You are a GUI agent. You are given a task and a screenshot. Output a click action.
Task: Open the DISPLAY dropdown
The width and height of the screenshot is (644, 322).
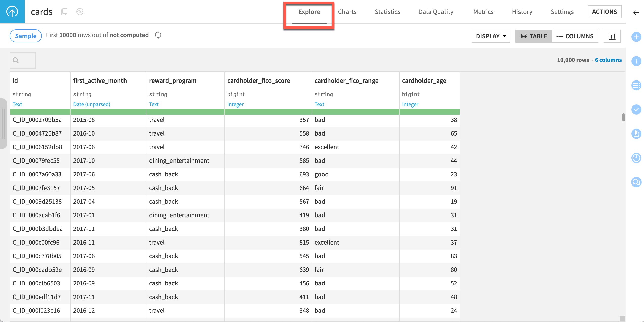tap(490, 36)
